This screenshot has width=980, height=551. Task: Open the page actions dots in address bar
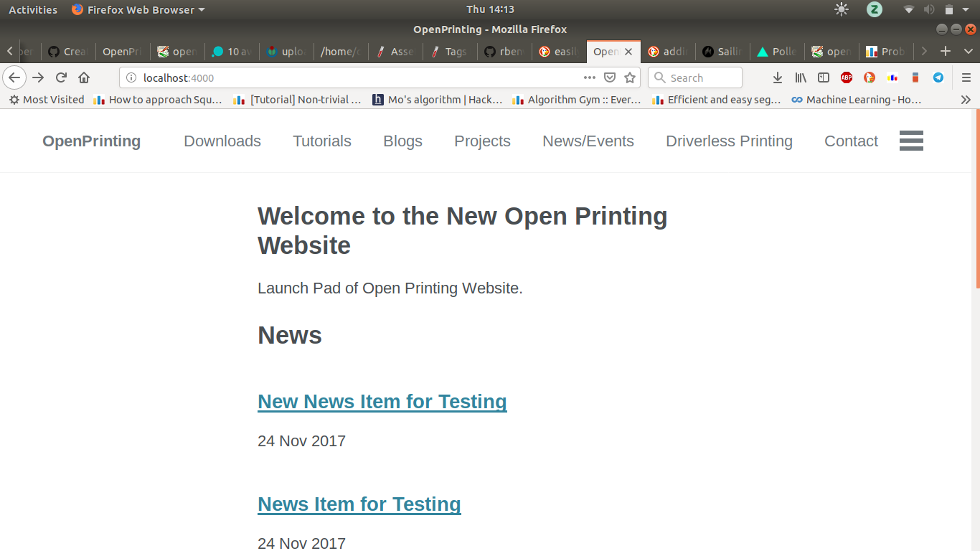click(x=589, y=77)
